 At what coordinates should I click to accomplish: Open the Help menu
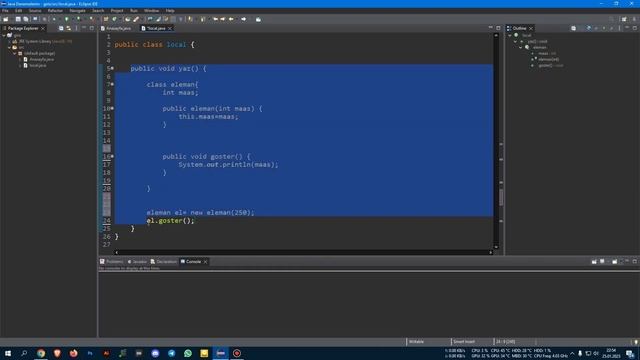tap(170, 11)
